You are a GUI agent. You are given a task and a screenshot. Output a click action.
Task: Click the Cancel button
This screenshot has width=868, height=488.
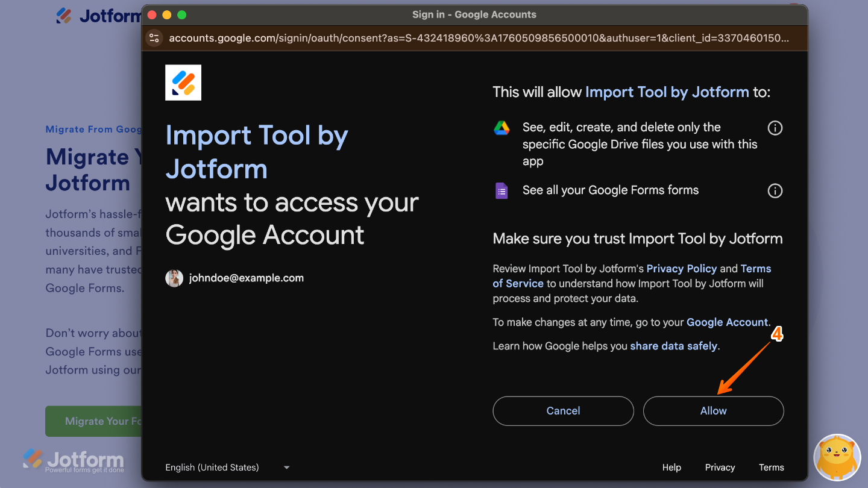coord(563,411)
